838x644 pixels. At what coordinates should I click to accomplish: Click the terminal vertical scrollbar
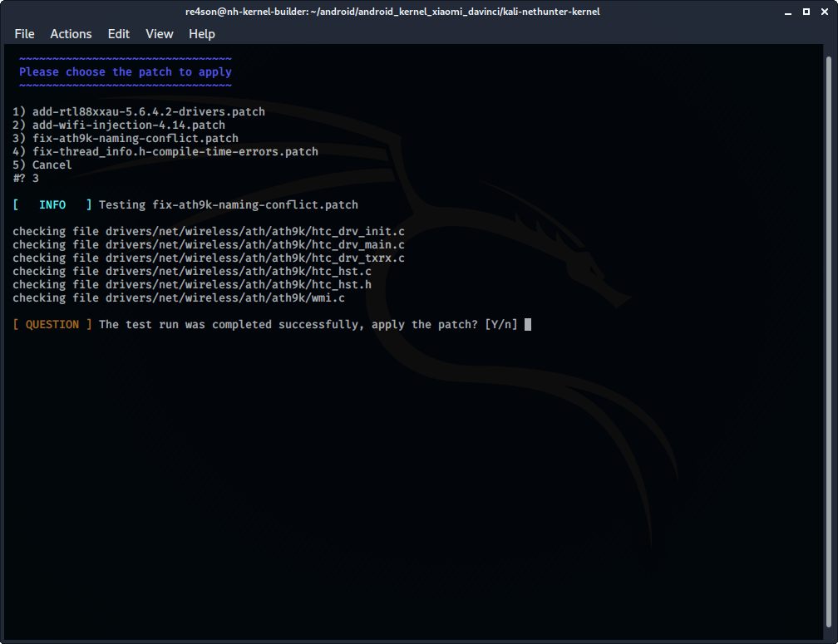(828, 332)
